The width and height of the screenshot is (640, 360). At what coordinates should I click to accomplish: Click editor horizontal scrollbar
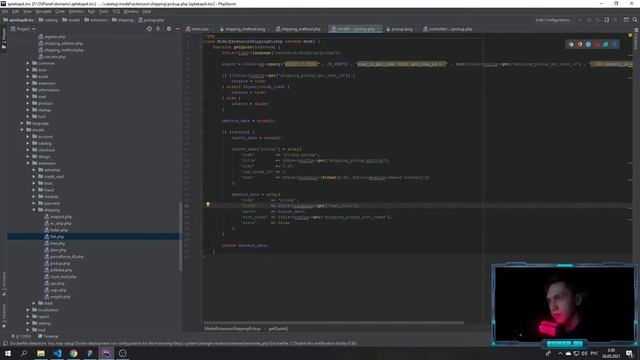point(333,322)
